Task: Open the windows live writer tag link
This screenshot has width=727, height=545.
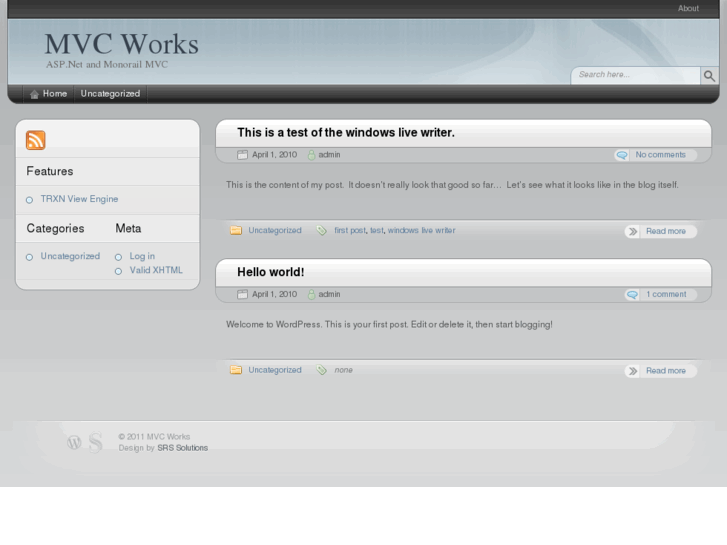Action: tap(421, 231)
